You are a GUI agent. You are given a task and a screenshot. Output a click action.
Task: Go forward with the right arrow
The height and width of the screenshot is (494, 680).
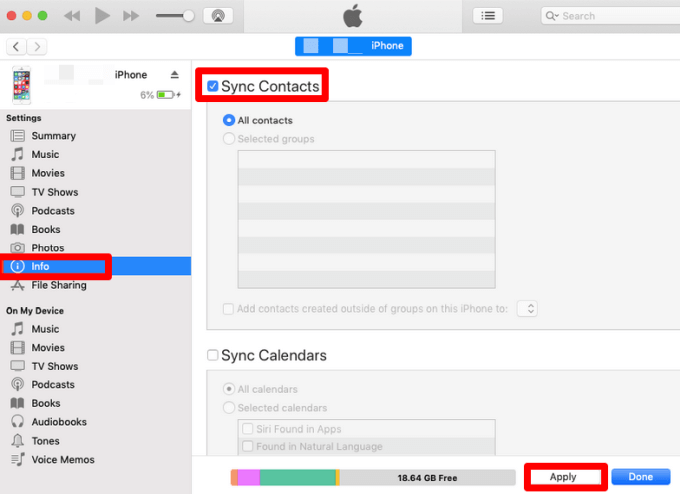point(37,46)
